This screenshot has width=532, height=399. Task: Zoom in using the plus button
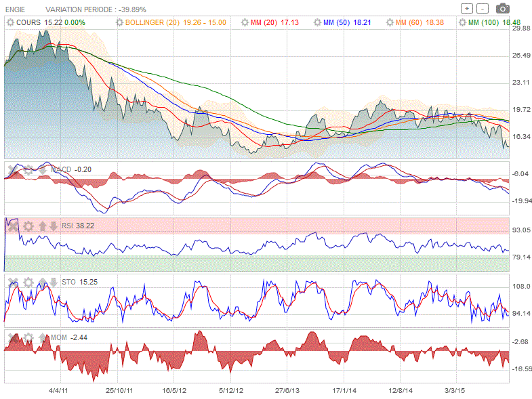coord(467,9)
